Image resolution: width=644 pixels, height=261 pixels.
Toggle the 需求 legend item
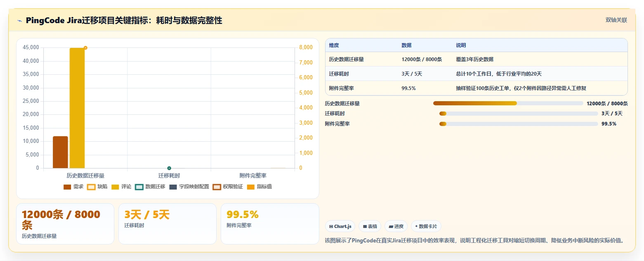point(73,187)
